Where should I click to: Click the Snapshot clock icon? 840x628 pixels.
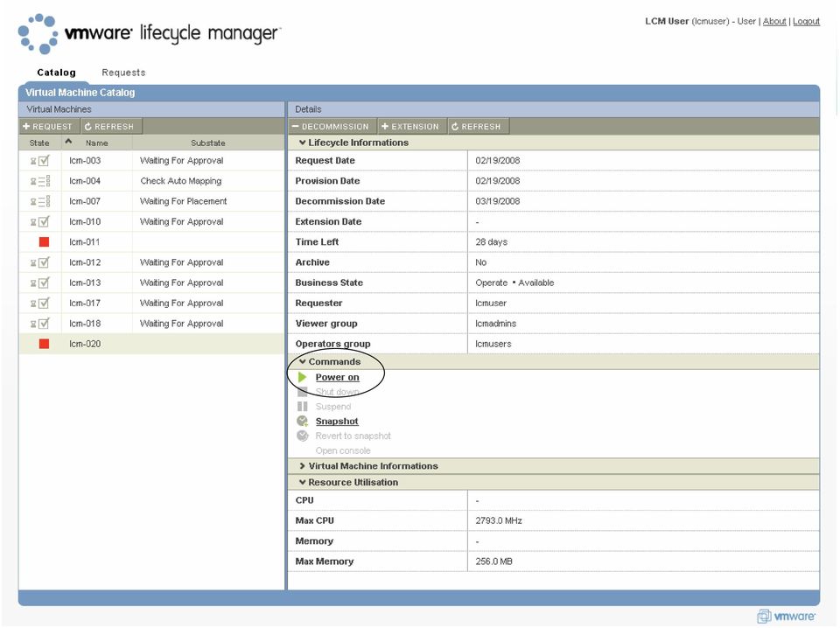pyautogui.click(x=303, y=422)
